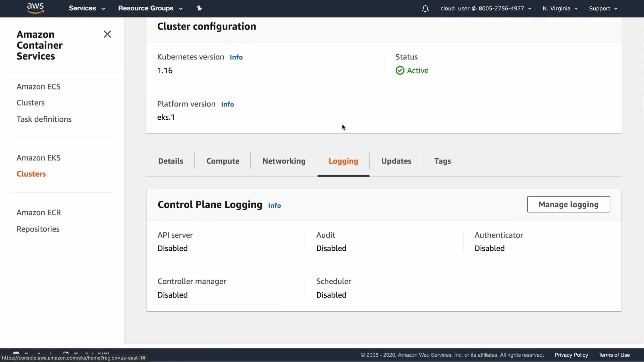Open the notifications bell icon
This screenshot has height=362, width=644.
coord(425,9)
